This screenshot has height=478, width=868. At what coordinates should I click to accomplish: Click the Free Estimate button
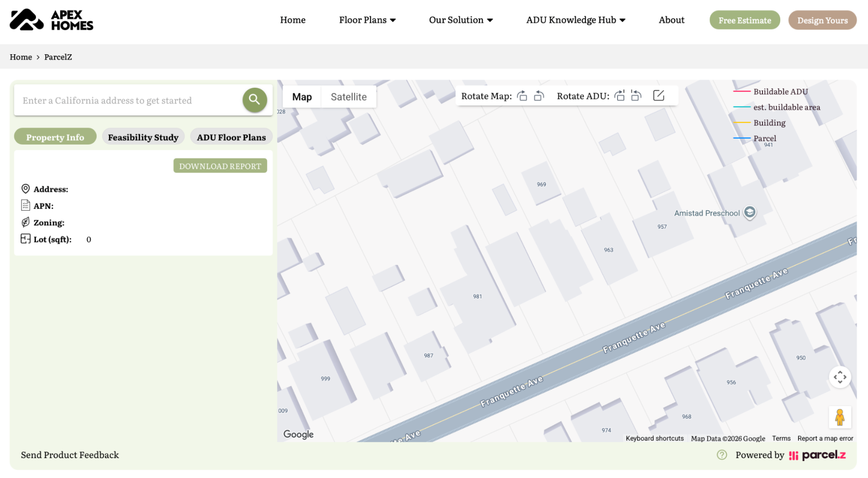pyautogui.click(x=745, y=20)
